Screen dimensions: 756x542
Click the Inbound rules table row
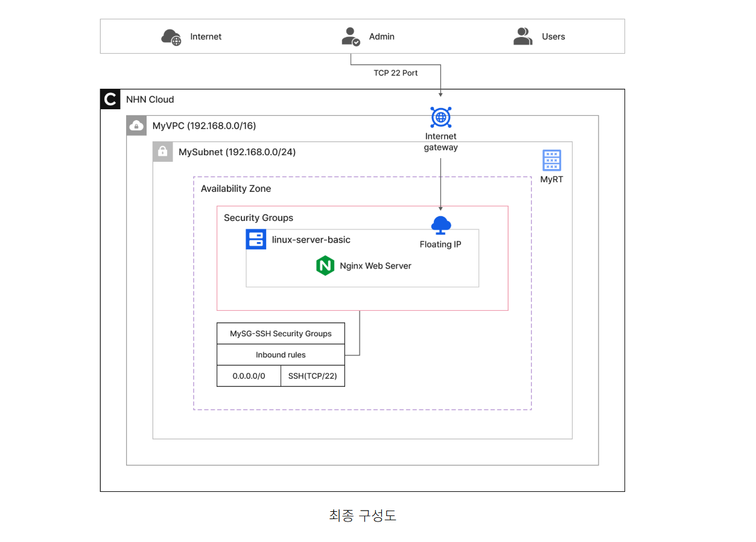pos(281,355)
